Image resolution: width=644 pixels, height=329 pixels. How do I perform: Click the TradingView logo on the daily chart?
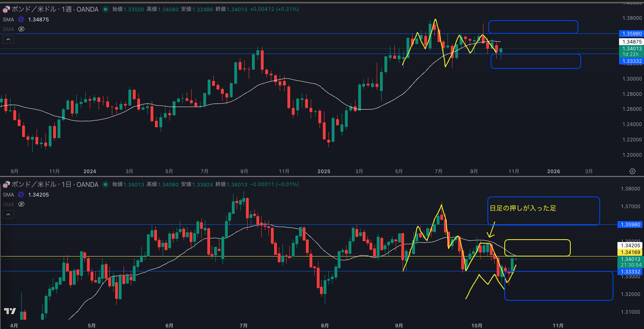10,311
